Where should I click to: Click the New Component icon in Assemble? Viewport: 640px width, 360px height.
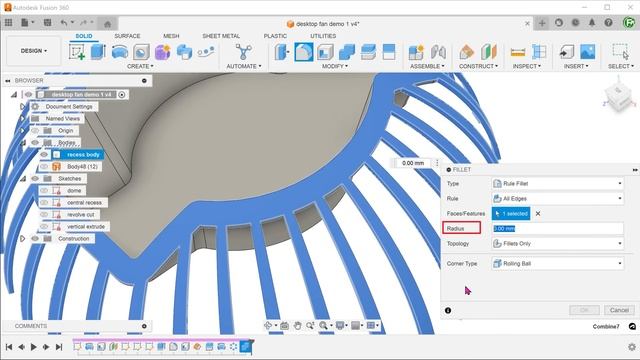[x=416, y=52]
